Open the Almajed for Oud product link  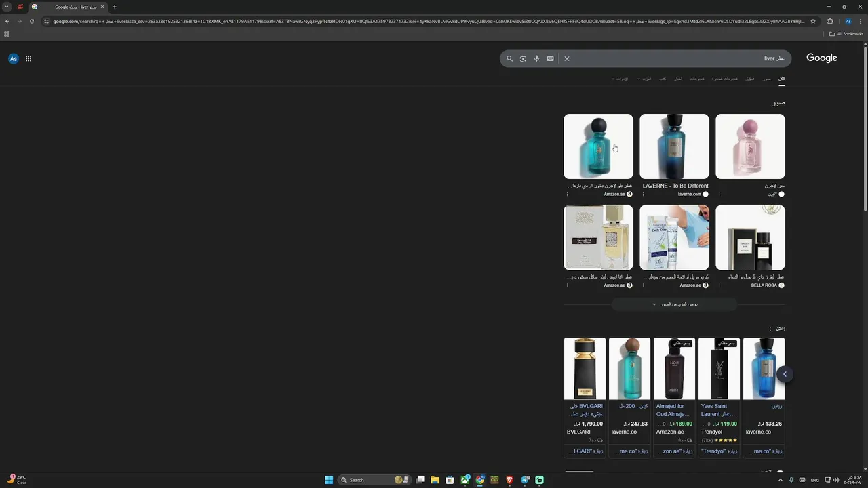coord(674,410)
